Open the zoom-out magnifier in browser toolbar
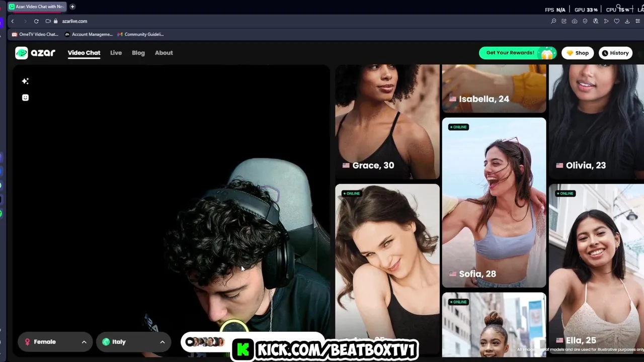 coord(553,21)
